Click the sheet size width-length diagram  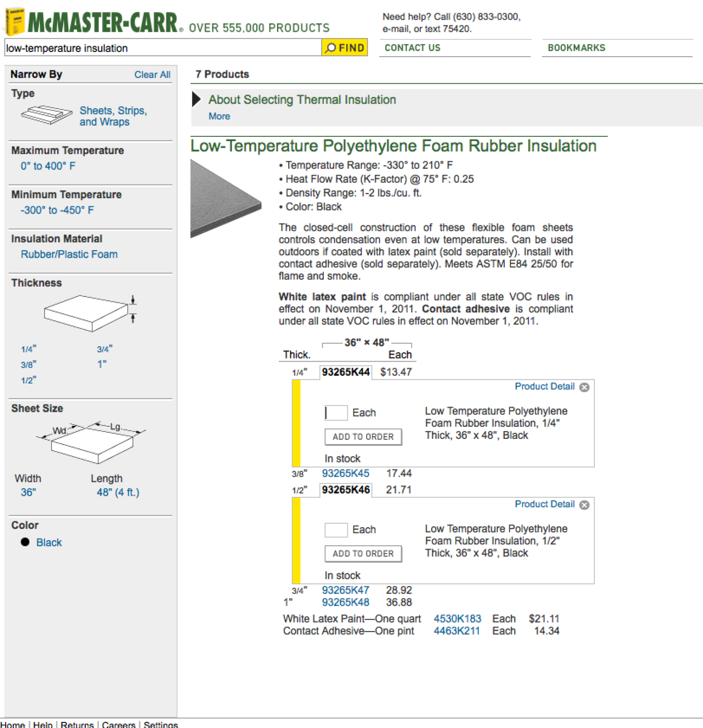(92, 443)
